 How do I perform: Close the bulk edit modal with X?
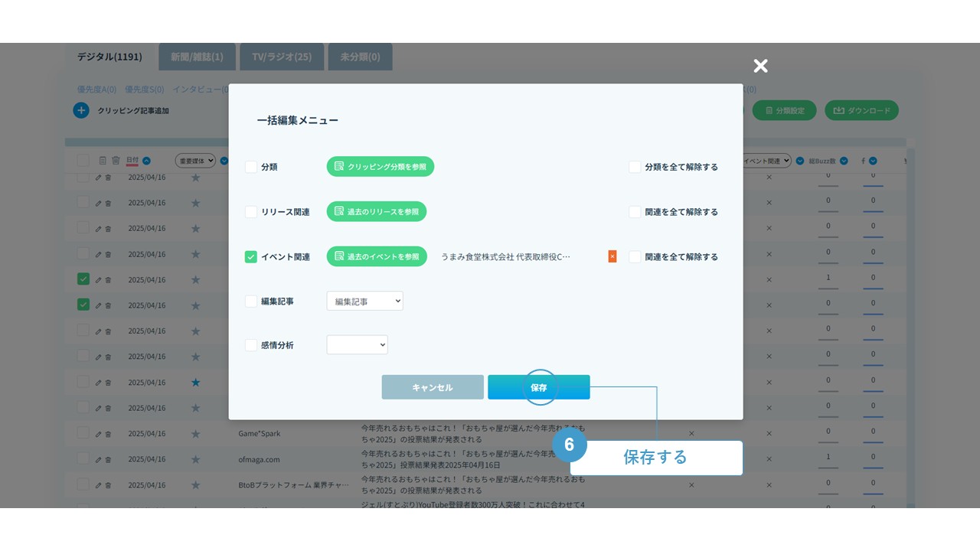point(760,67)
